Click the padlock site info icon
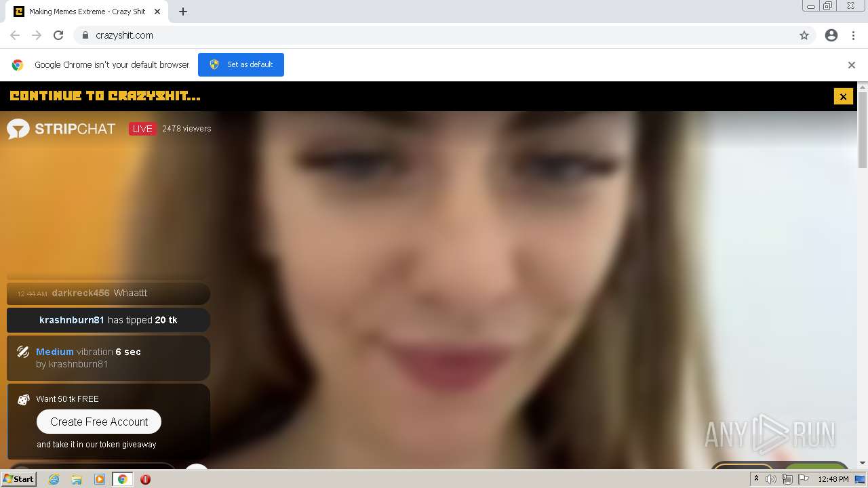Image resolution: width=868 pixels, height=488 pixels. [x=85, y=35]
